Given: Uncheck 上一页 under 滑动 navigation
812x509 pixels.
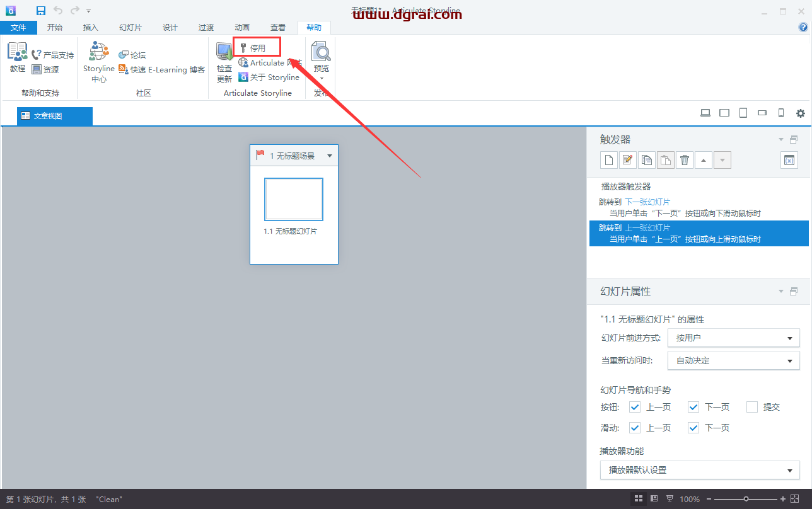Looking at the screenshot, I should (x=635, y=428).
